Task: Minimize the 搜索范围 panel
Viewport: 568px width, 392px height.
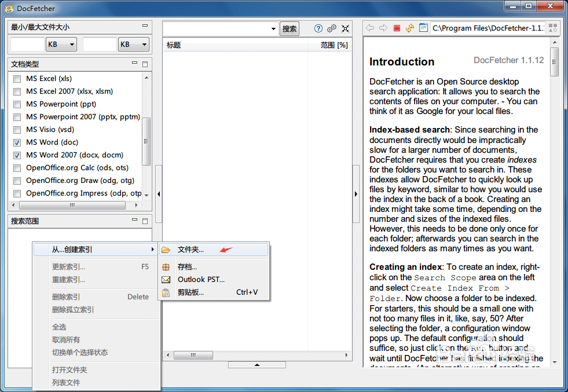Action: 135,219
